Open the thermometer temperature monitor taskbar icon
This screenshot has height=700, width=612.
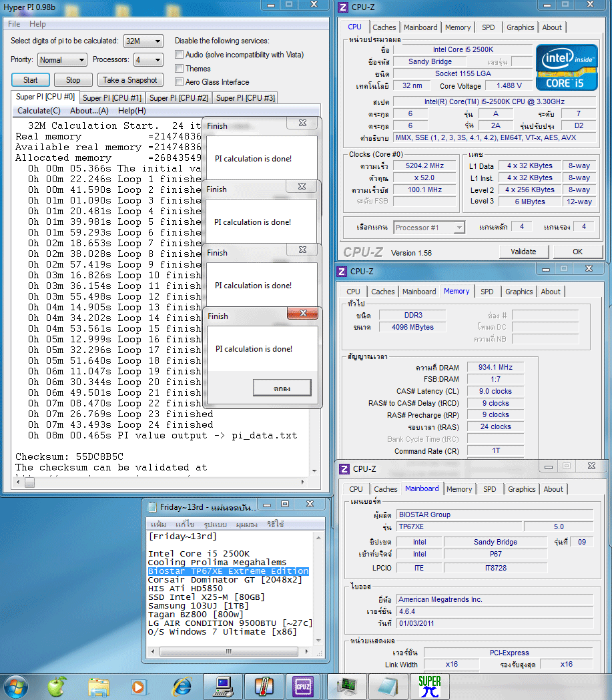[x=264, y=687]
